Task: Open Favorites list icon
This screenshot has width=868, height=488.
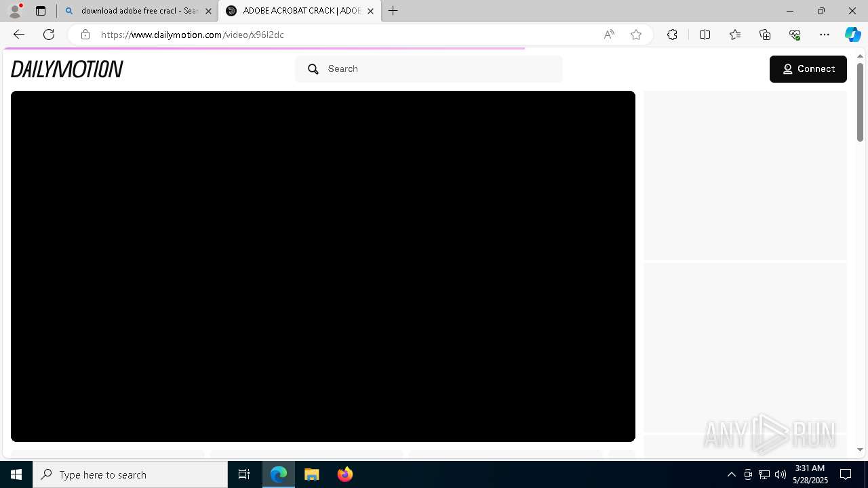Action: click(x=735, y=35)
